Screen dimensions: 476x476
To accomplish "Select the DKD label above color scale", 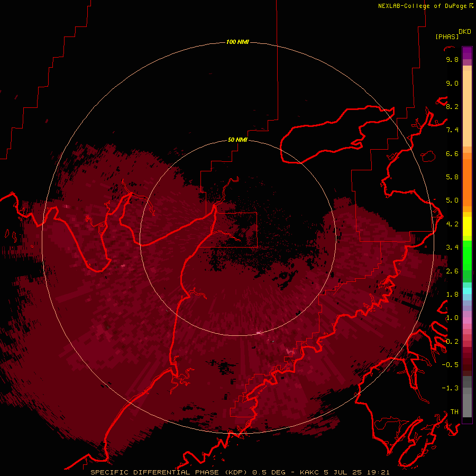I will coord(465,32).
